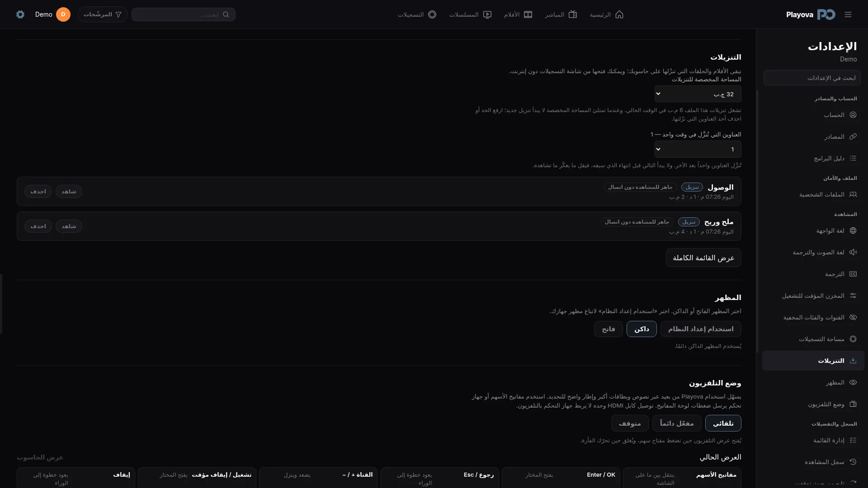
Task: Open الملفات الشخصية profiles settings
Action: (813, 194)
